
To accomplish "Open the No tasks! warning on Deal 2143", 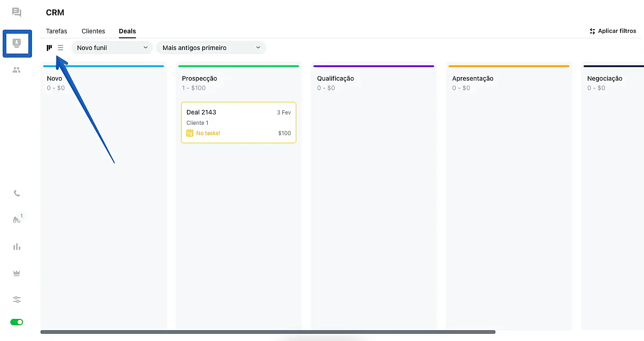I will 208,133.
